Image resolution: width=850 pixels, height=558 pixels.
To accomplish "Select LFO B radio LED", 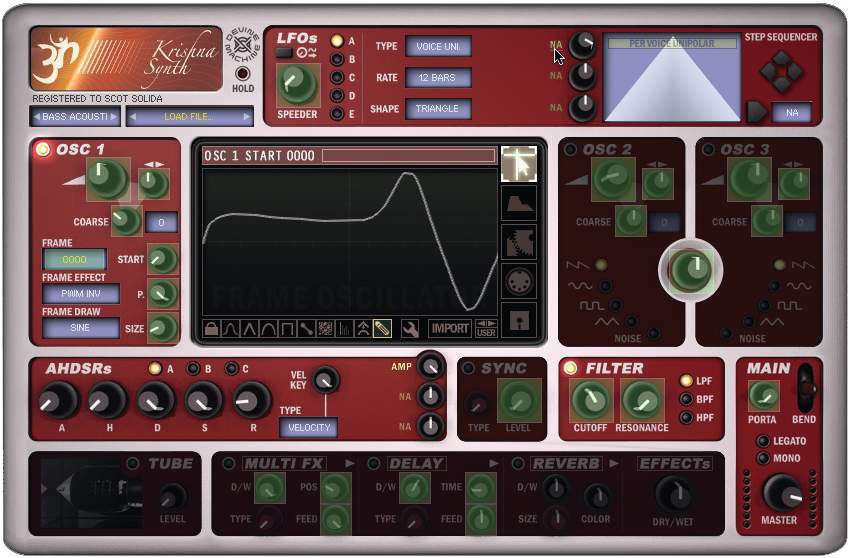I will [x=337, y=59].
